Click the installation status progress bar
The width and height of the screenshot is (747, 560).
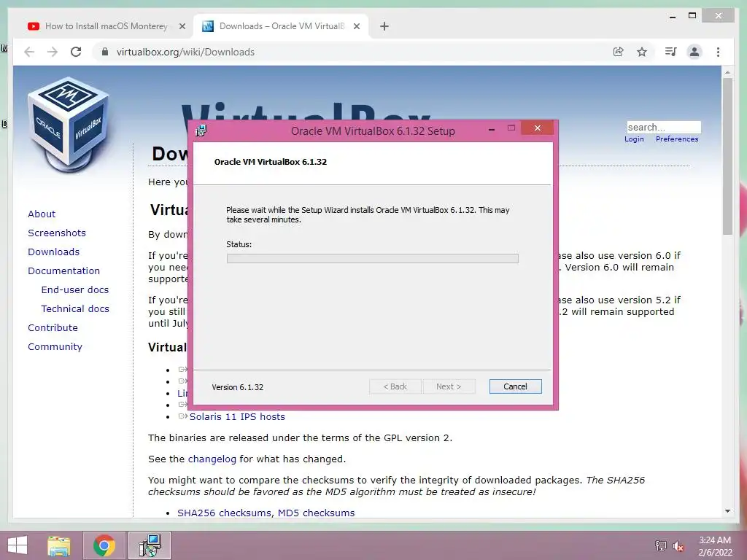[373, 259]
